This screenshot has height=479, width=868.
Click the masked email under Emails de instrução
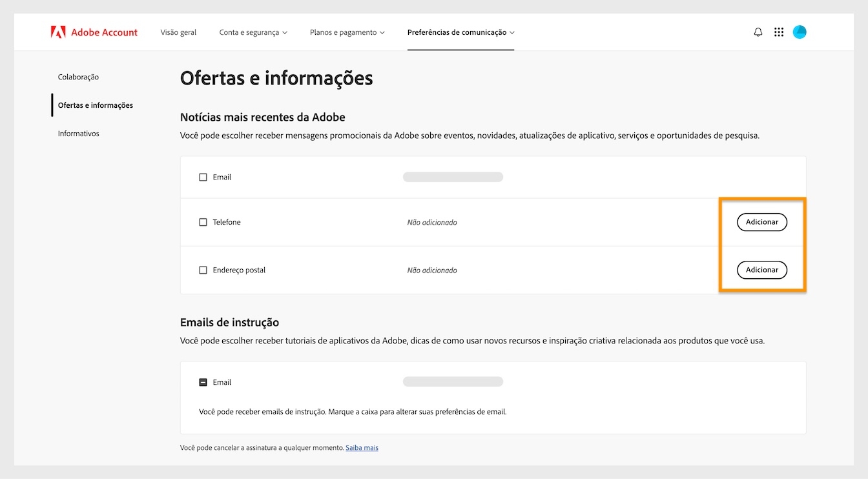pyautogui.click(x=453, y=382)
